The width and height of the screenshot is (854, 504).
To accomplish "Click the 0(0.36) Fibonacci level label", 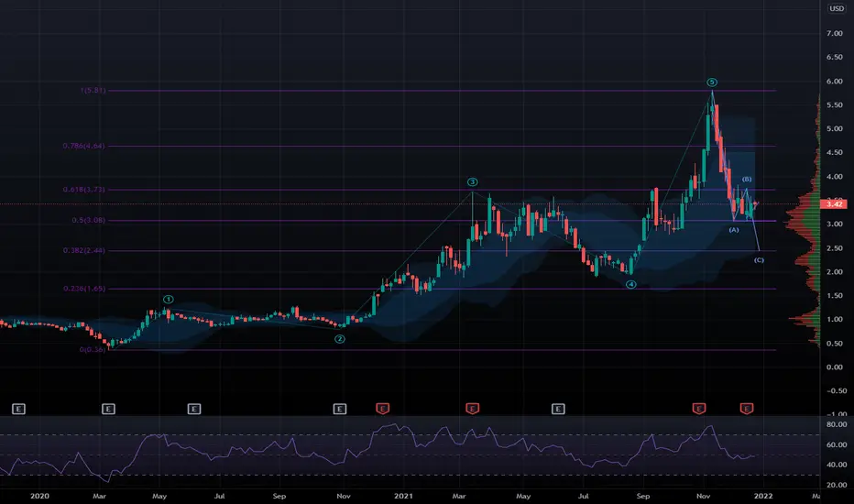I will pos(92,350).
